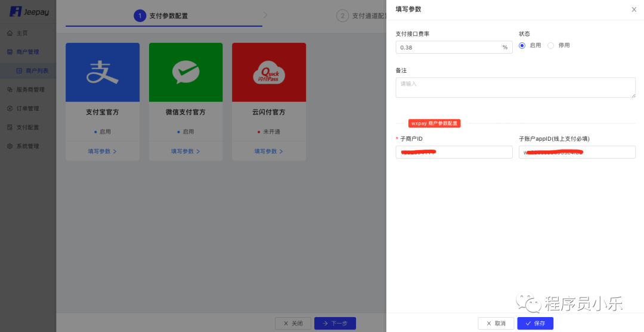This screenshot has width=644, height=332.
Task: Click the Jeepay logo in sidebar
Action: 29,11
